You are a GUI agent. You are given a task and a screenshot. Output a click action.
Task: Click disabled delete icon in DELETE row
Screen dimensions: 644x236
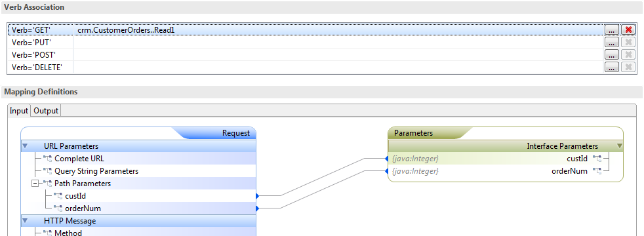[x=628, y=68]
